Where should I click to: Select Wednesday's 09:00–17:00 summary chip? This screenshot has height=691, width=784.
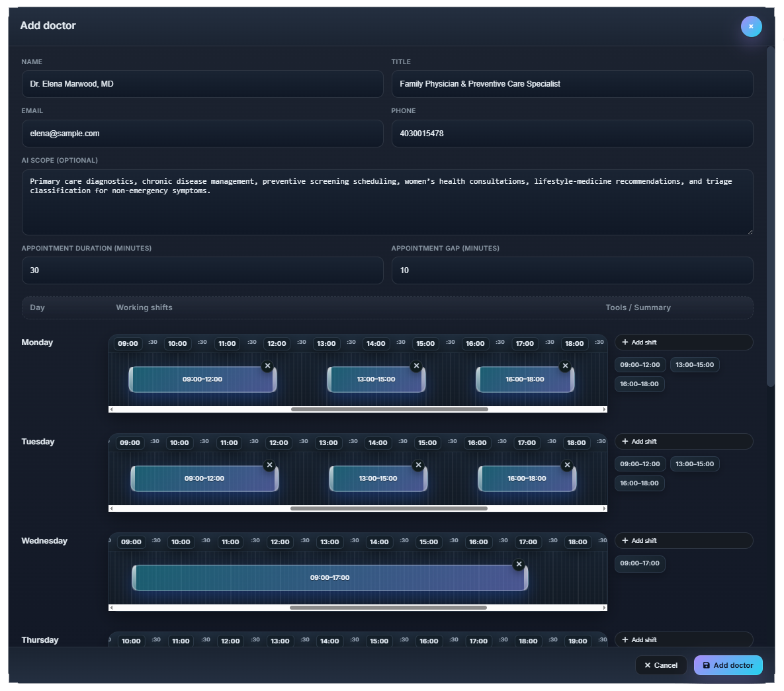click(639, 563)
